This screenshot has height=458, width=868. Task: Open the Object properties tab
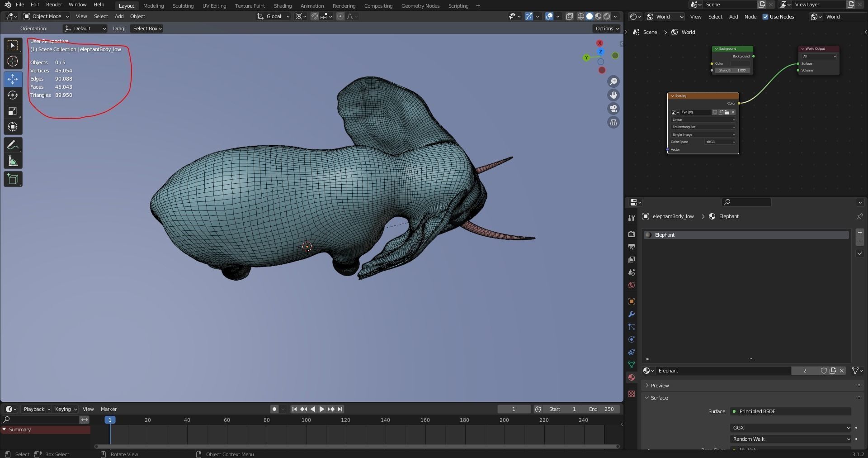click(632, 301)
